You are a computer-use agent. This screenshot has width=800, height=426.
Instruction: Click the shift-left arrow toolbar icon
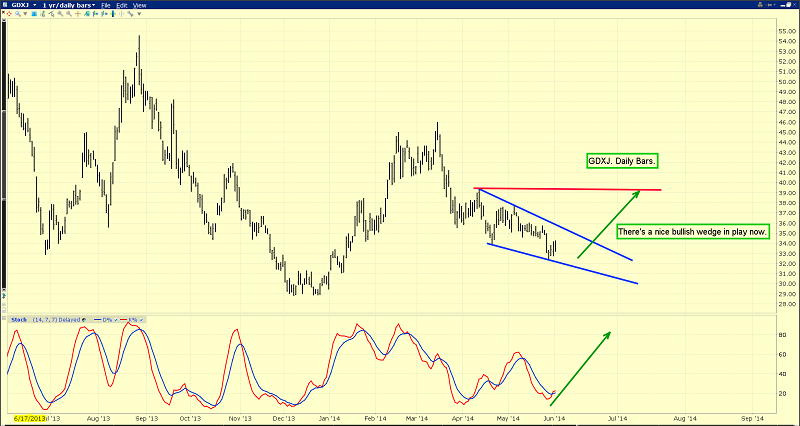(x=95, y=14)
